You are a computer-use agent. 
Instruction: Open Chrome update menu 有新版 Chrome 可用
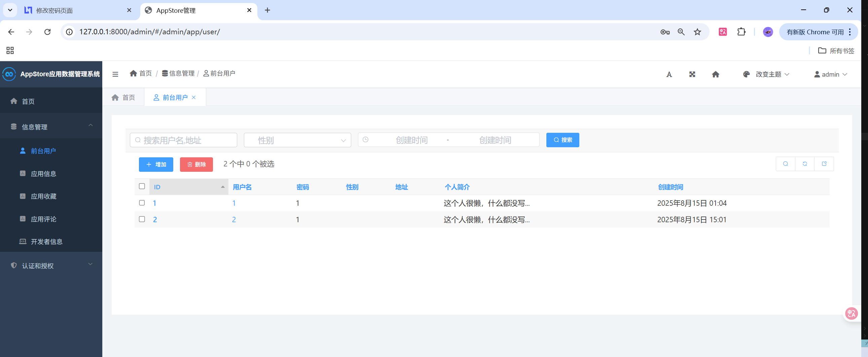(819, 32)
